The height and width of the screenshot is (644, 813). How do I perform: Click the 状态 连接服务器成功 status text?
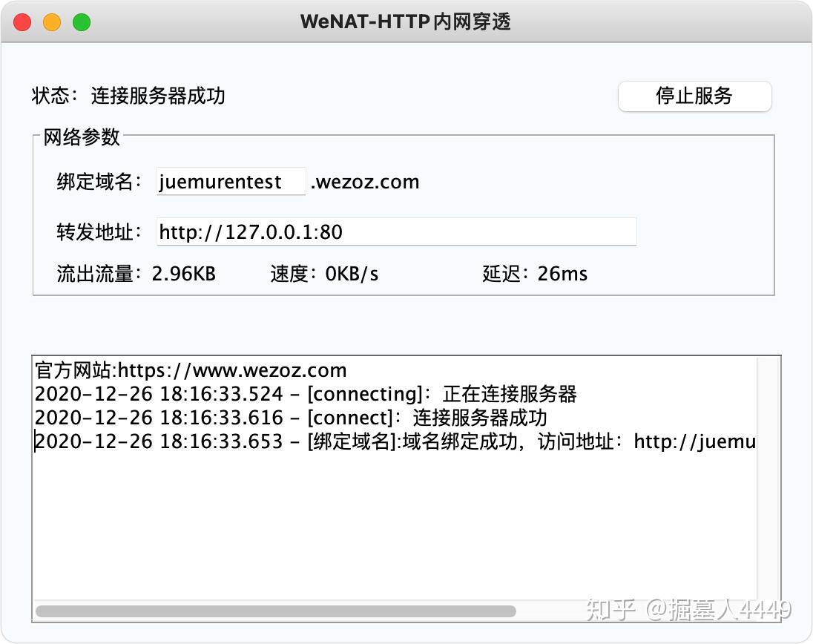point(128,96)
